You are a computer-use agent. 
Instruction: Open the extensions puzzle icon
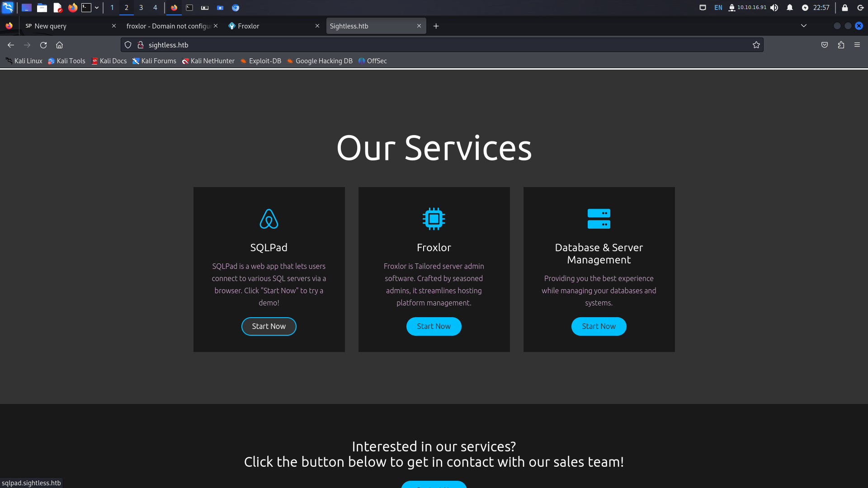841,45
